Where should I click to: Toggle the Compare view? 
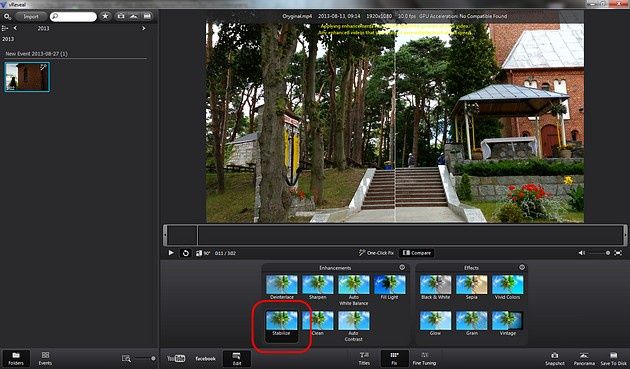pyautogui.click(x=417, y=253)
